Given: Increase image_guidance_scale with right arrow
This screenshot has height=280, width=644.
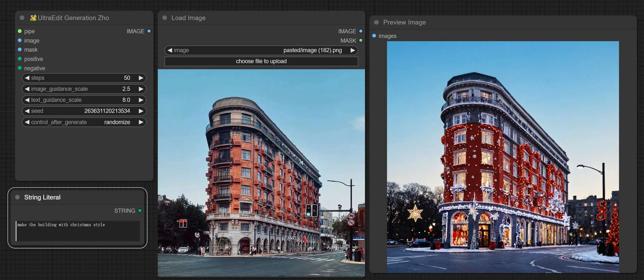Looking at the screenshot, I should [141, 89].
